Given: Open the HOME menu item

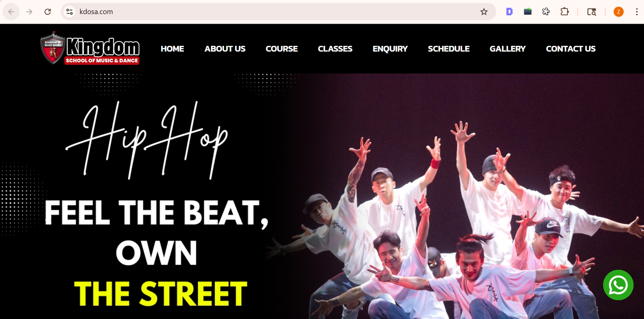Looking at the screenshot, I should tap(172, 49).
